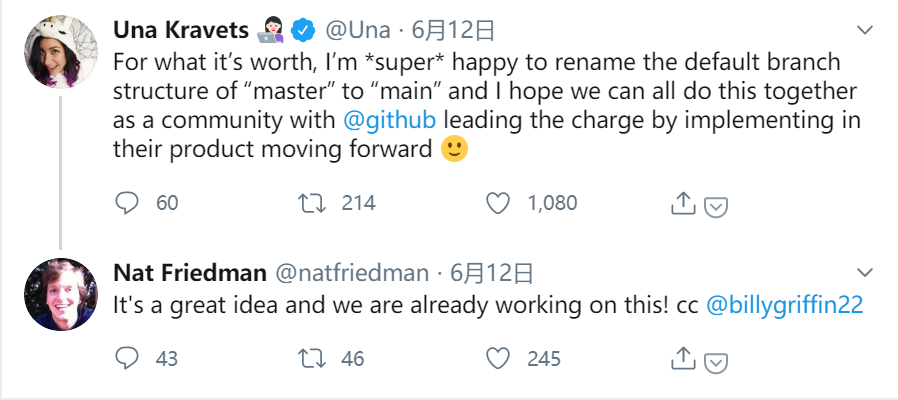Save Nat's tweet via Pocket icon
This screenshot has width=898, height=400.
pyautogui.click(x=716, y=360)
